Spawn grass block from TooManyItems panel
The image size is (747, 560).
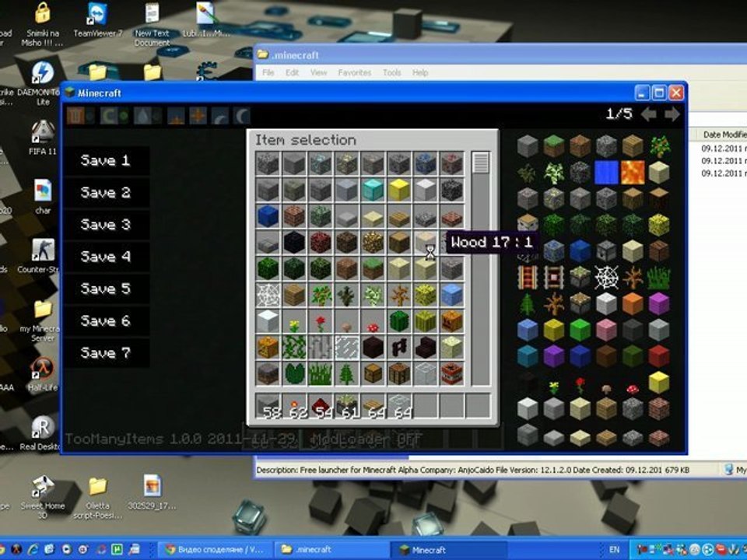[553, 145]
